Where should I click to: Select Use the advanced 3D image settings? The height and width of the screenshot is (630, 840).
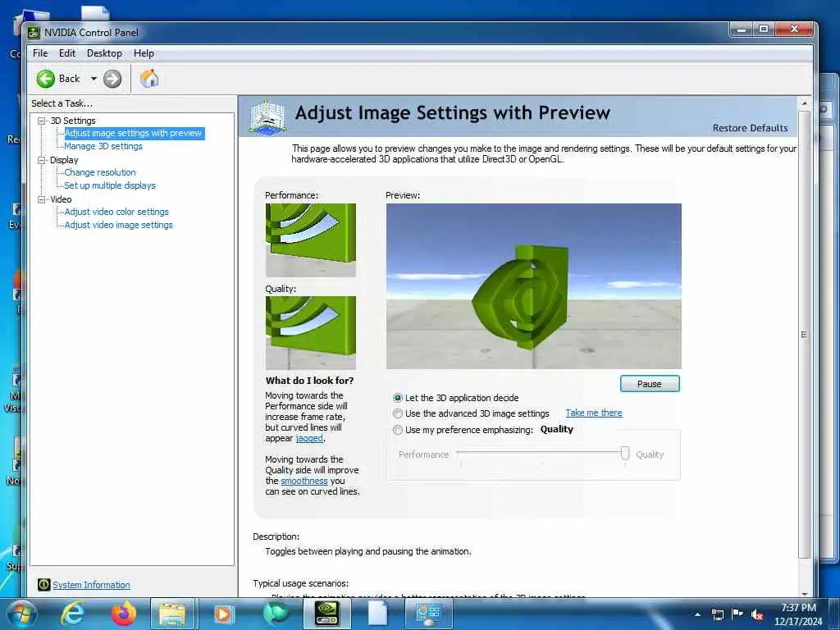point(398,413)
